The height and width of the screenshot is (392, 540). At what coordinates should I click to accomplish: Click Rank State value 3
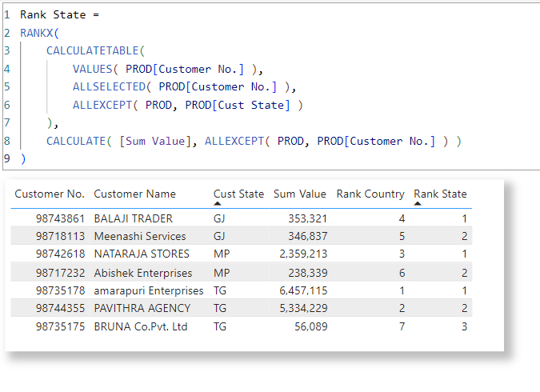click(464, 326)
